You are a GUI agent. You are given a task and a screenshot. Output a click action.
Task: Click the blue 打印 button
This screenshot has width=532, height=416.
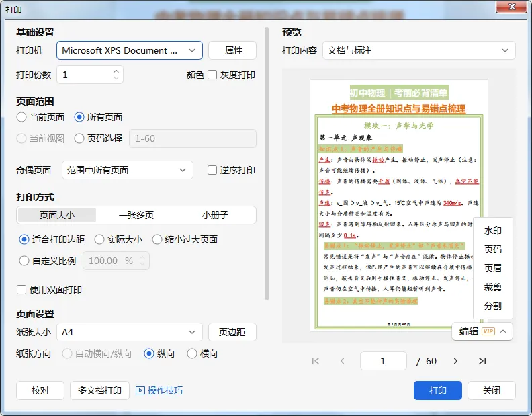click(x=438, y=390)
